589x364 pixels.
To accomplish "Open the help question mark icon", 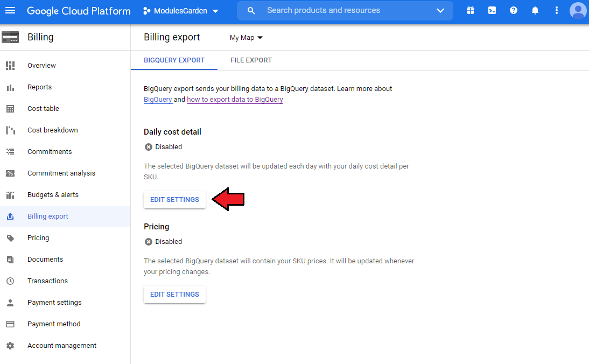I will 514,11.
